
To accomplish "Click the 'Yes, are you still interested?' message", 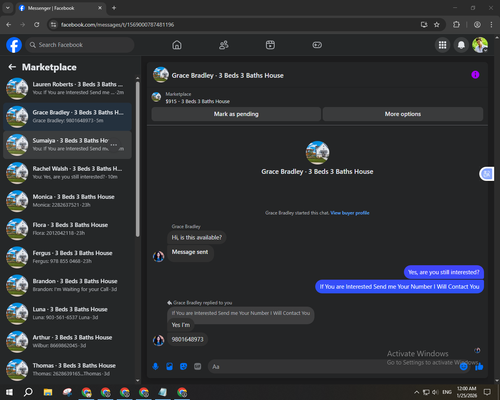I will (x=444, y=272).
